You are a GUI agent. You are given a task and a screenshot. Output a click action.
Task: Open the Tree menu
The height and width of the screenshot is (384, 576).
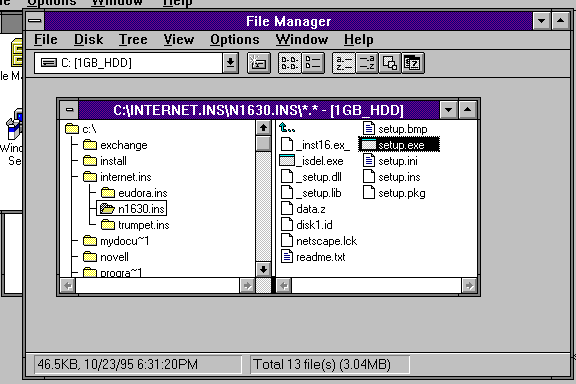[x=133, y=40]
